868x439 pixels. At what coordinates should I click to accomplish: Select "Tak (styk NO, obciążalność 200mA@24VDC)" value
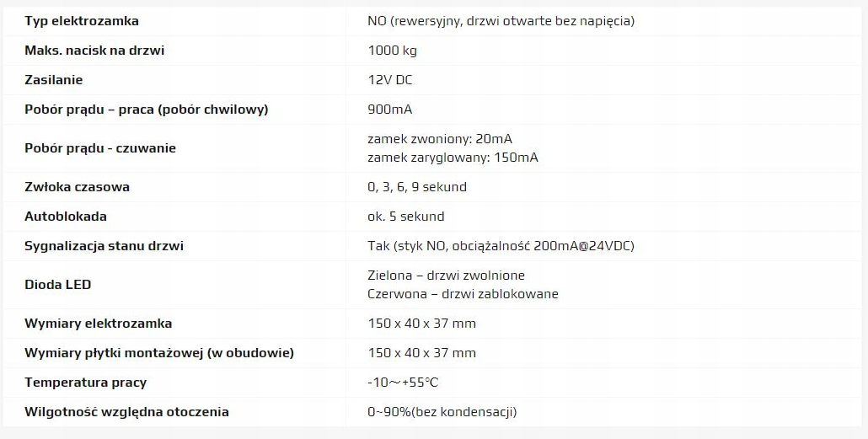pos(501,246)
